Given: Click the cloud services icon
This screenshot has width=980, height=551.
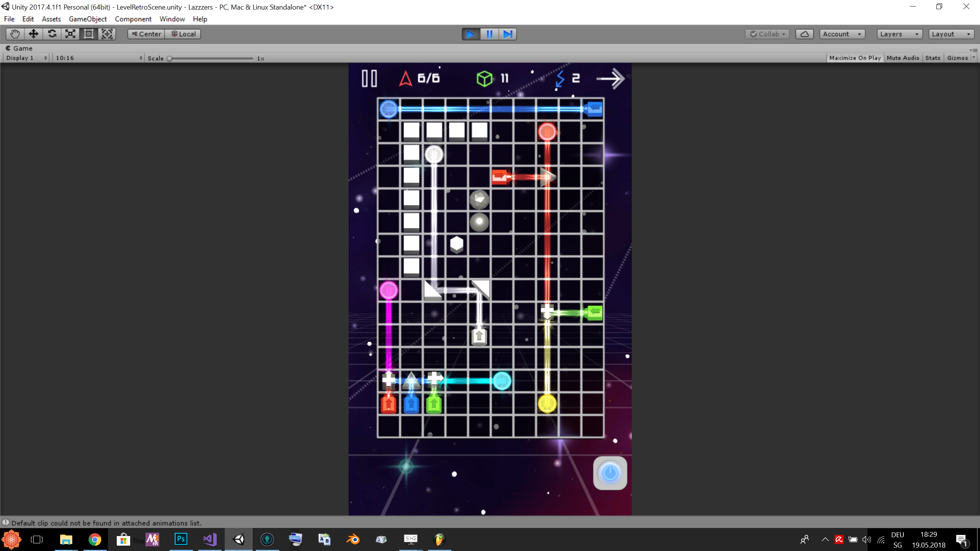Looking at the screenshot, I should [804, 34].
